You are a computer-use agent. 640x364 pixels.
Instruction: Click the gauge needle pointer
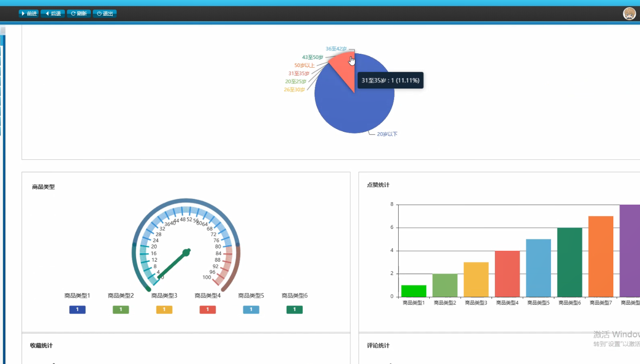(174, 265)
